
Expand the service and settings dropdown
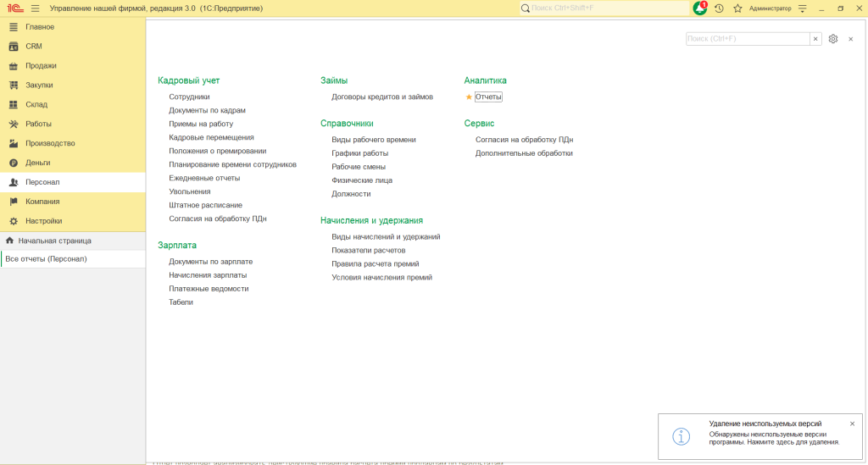click(802, 8)
